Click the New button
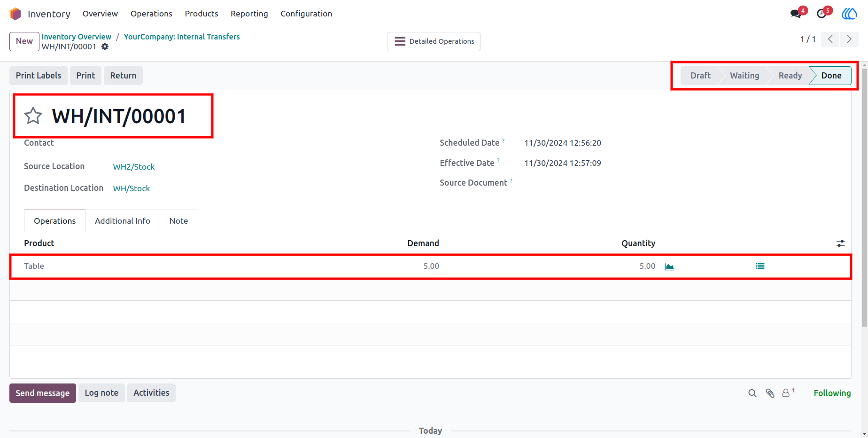 (24, 41)
